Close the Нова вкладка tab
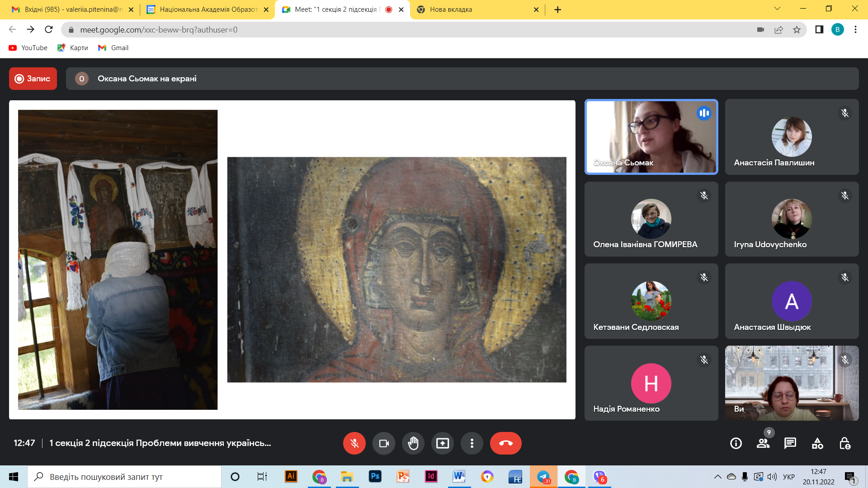Viewport: 868px width, 488px height. (x=536, y=9)
